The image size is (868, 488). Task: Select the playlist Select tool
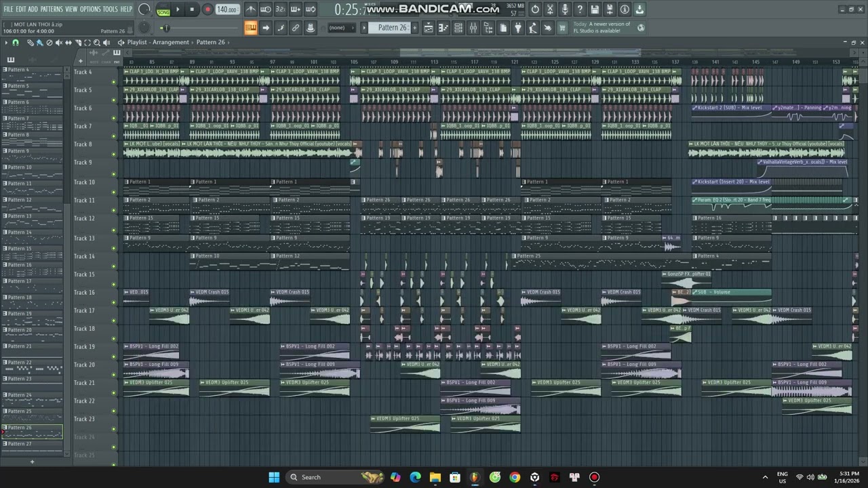[87, 42]
